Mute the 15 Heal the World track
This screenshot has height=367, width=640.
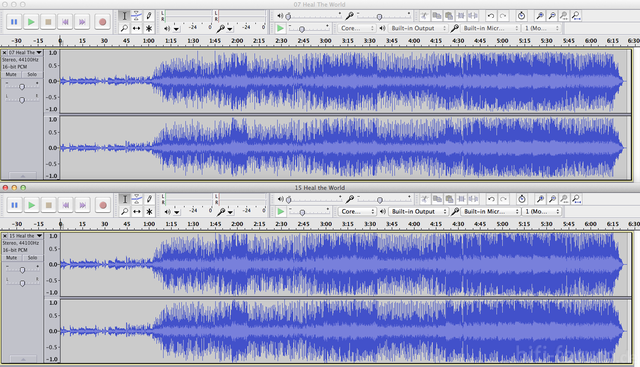point(11,258)
